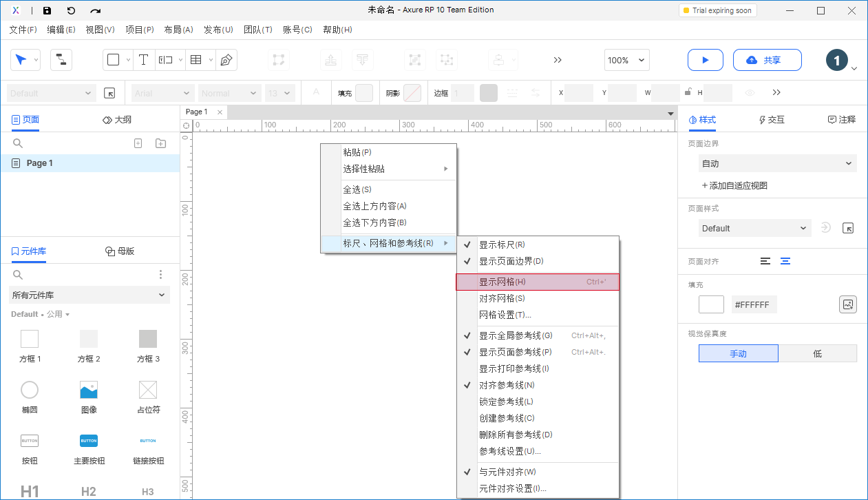Open the zoom 100% dropdown
This screenshot has width=868, height=500.
626,60
